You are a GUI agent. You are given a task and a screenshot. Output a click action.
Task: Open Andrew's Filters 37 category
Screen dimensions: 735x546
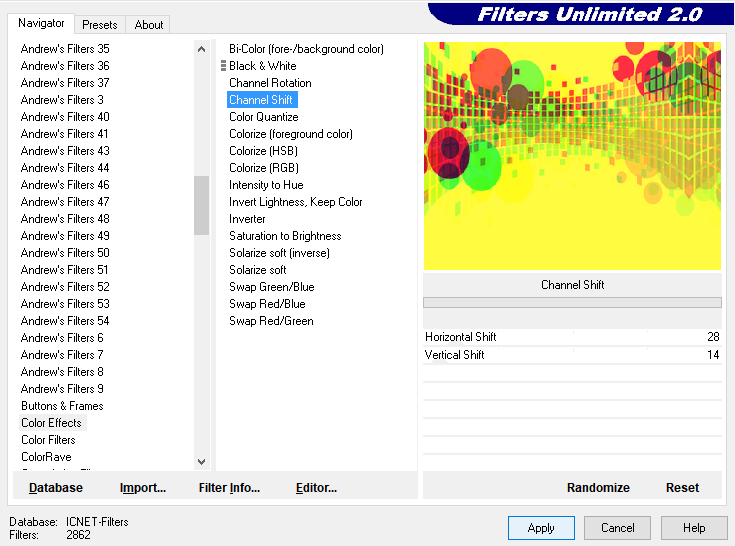(x=65, y=83)
